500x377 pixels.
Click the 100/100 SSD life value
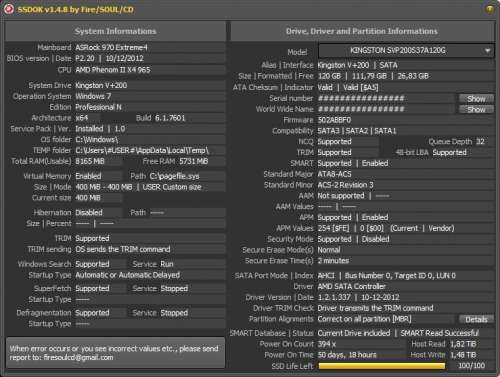coord(471,366)
